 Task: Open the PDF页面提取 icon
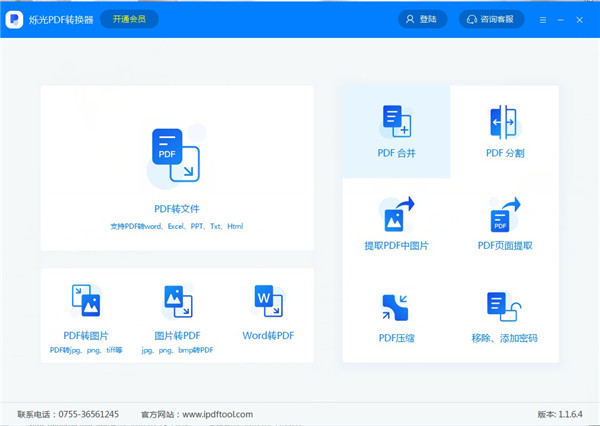505,214
